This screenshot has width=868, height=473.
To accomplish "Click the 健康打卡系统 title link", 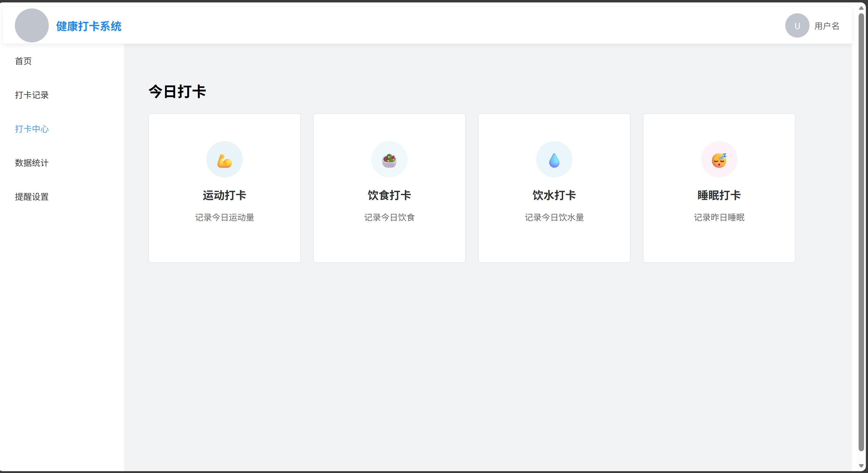I will 88,26.
